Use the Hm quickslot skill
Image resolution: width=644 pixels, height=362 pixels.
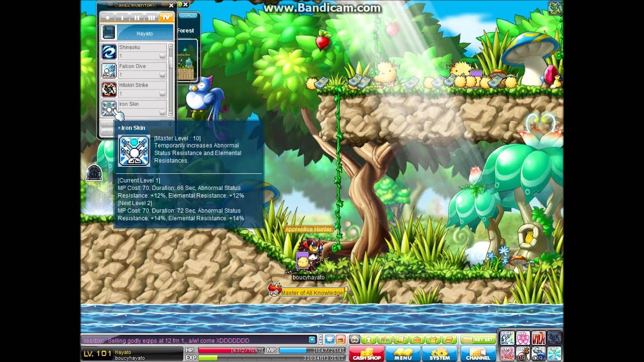(x=538, y=338)
